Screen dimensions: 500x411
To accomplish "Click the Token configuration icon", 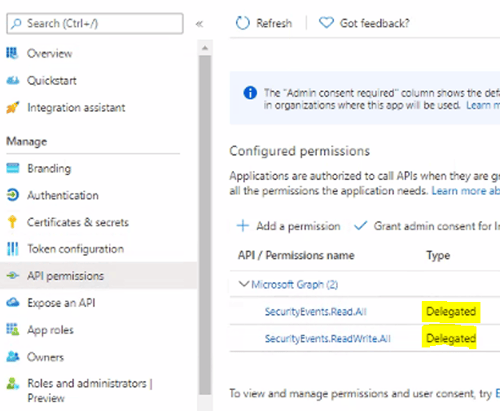I will pyautogui.click(x=13, y=249).
